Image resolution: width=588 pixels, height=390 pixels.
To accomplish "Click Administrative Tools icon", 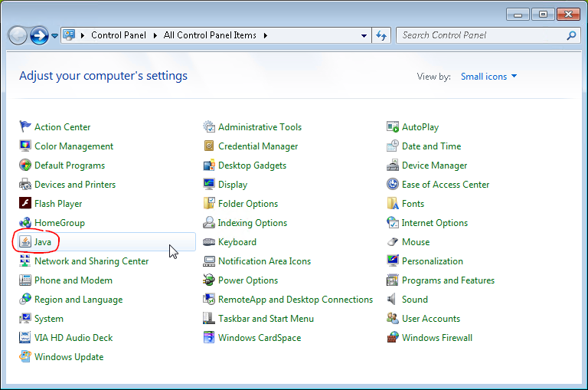I will point(209,127).
